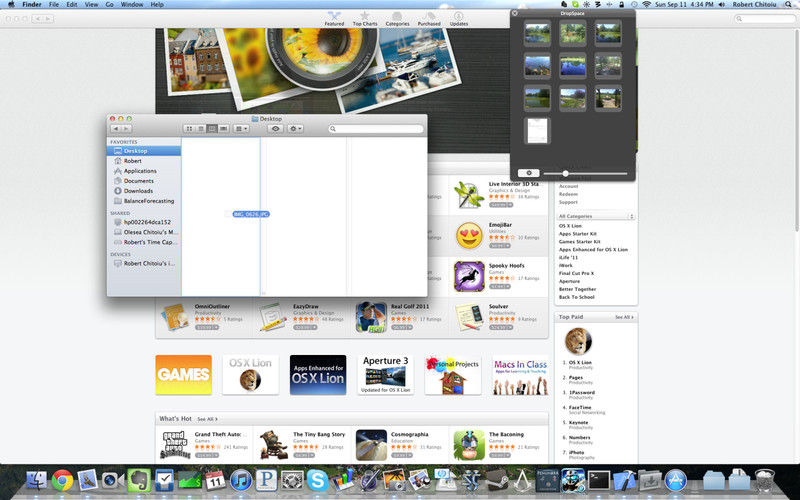This screenshot has height=500, width=800.
Task: Open Terminal from the Dock
Action: pyautogui.click(x=599, y=480)
